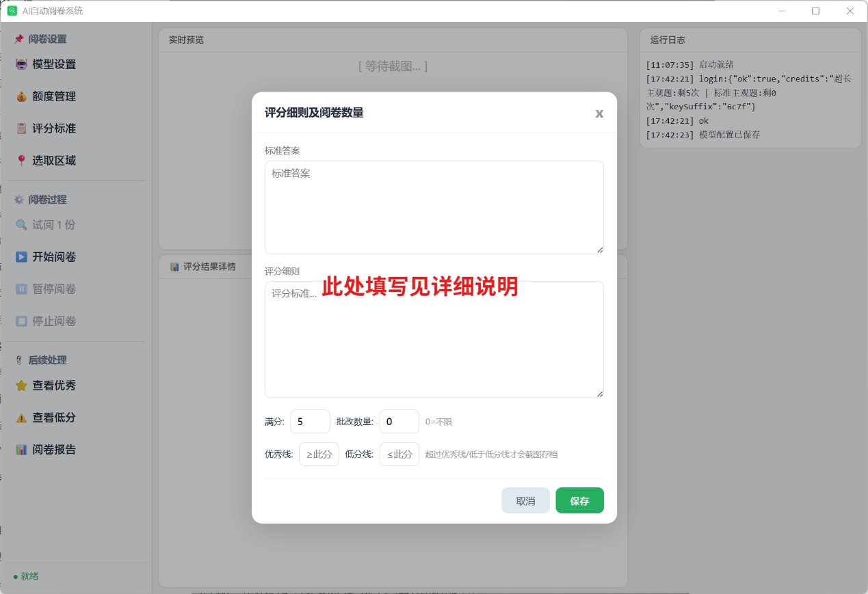
Task: Click the 满分 score field
Action: point(310,422)
